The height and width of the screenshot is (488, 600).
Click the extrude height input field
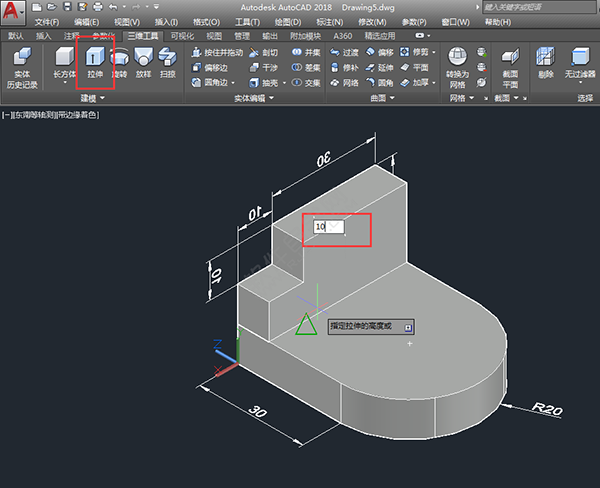pos(328,227)
